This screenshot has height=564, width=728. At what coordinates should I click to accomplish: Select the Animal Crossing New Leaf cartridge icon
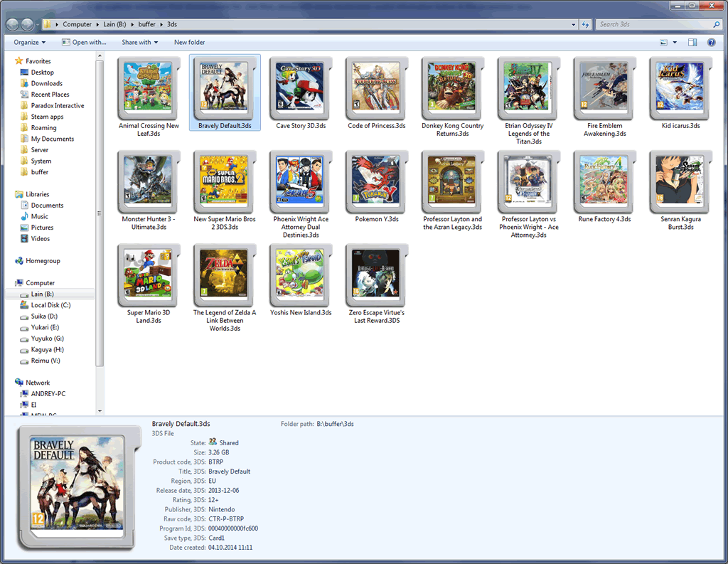[149, 88]
